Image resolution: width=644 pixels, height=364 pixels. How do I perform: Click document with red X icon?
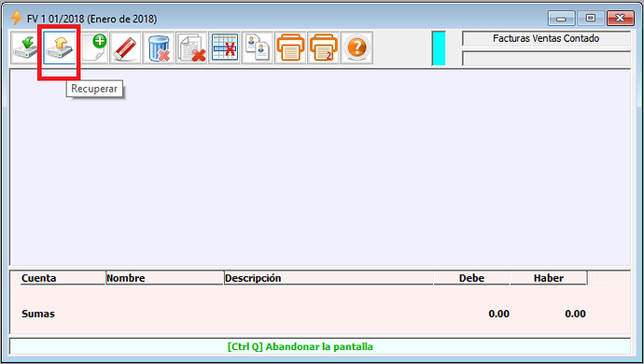(191, 48)
